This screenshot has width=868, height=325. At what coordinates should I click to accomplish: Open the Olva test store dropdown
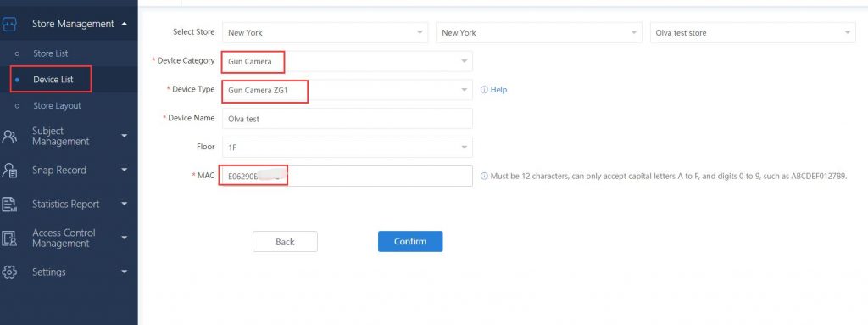[x=753, y=33]
